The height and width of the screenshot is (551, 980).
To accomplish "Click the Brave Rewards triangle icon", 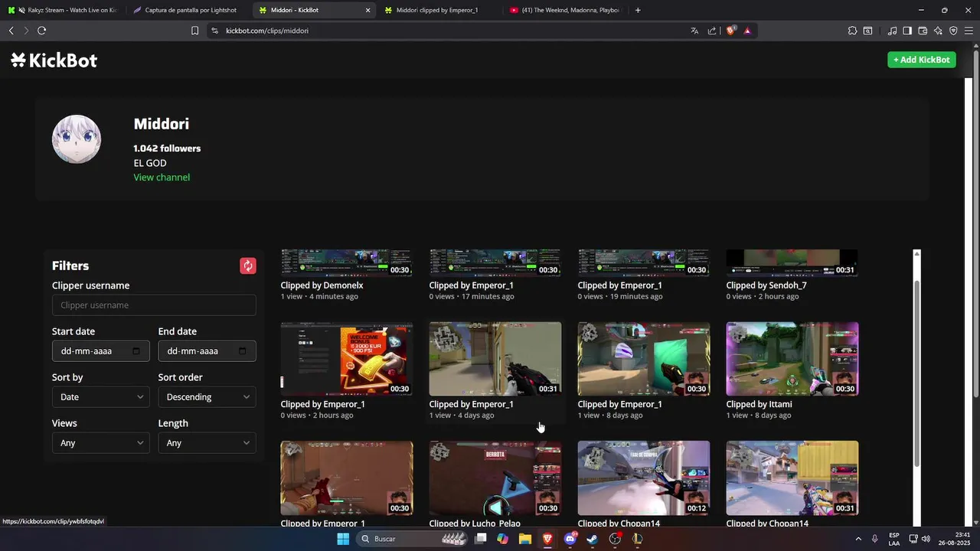I will pyautogui.click(x=747, y=31).
